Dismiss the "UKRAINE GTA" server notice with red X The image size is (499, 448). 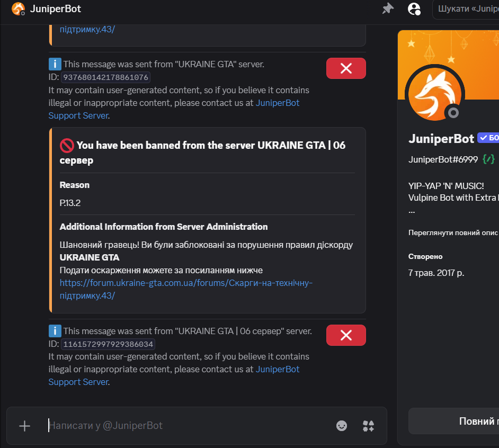click(346, 68)
